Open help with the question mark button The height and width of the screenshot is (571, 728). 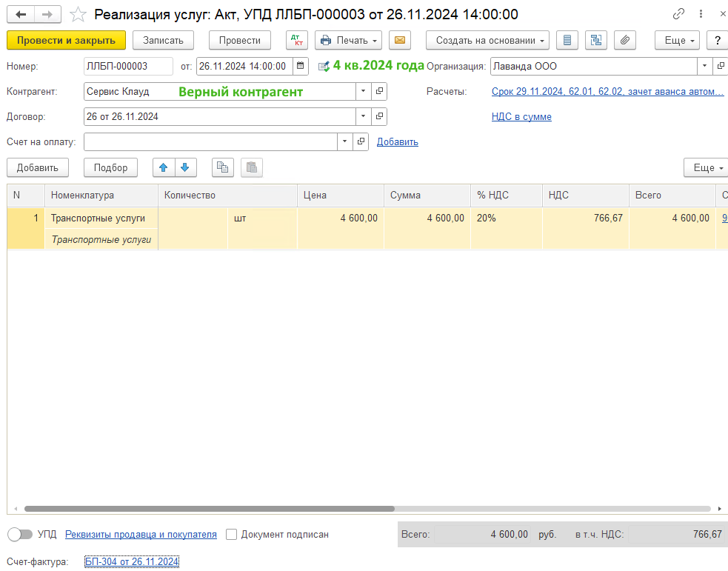718,41
